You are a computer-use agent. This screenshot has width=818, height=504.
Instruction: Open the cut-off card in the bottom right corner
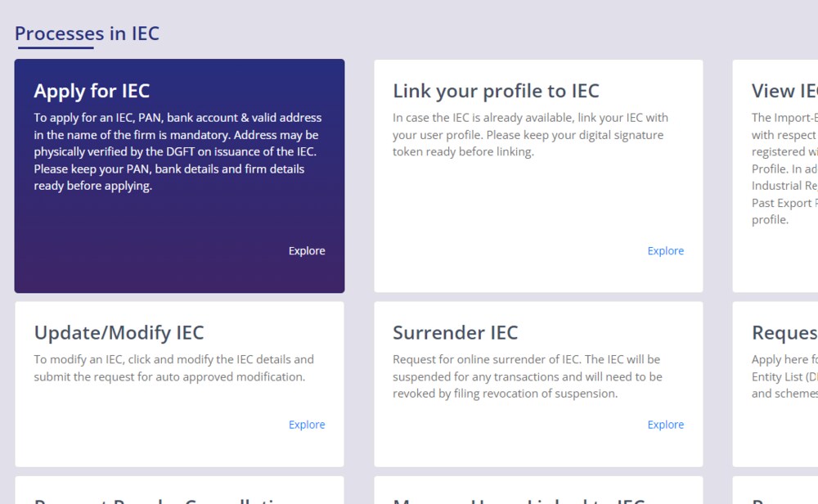click(775, 490)
